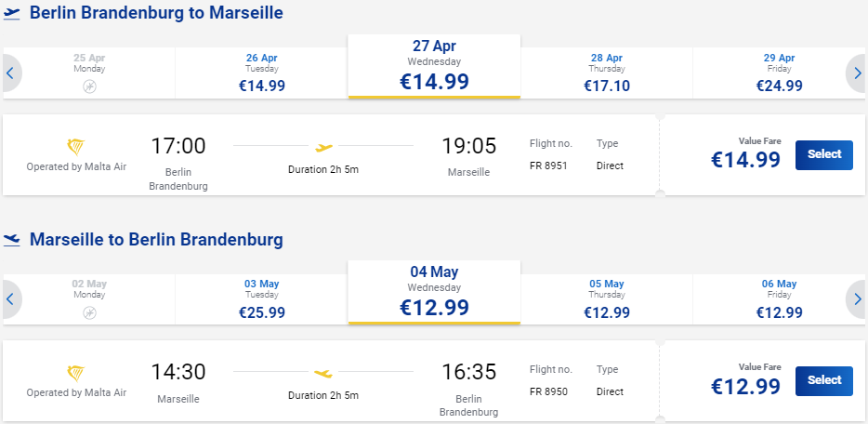Screen dimensions: 868x424
Task: Show later return dates with the right arrow
Action: (x=856, y=298)
